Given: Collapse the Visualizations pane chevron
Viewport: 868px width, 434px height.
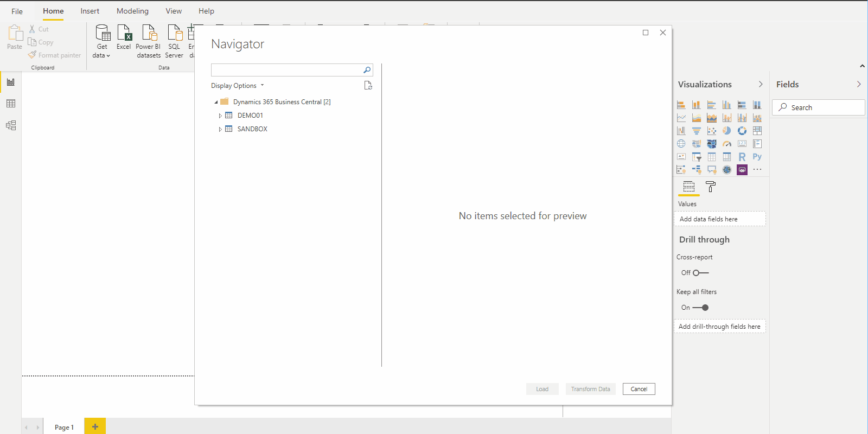Looking at the screenshot, I should coord(761,84).
